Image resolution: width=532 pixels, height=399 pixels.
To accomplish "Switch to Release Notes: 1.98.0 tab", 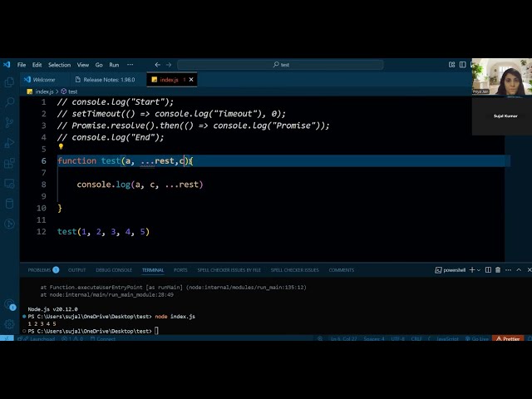I will click(x=106, y=80).
